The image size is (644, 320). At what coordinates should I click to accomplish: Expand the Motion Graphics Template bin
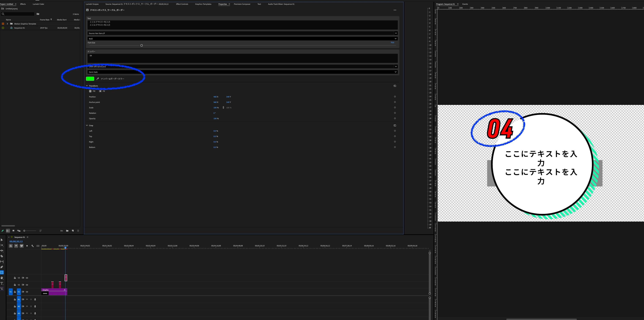click(7, 24)
